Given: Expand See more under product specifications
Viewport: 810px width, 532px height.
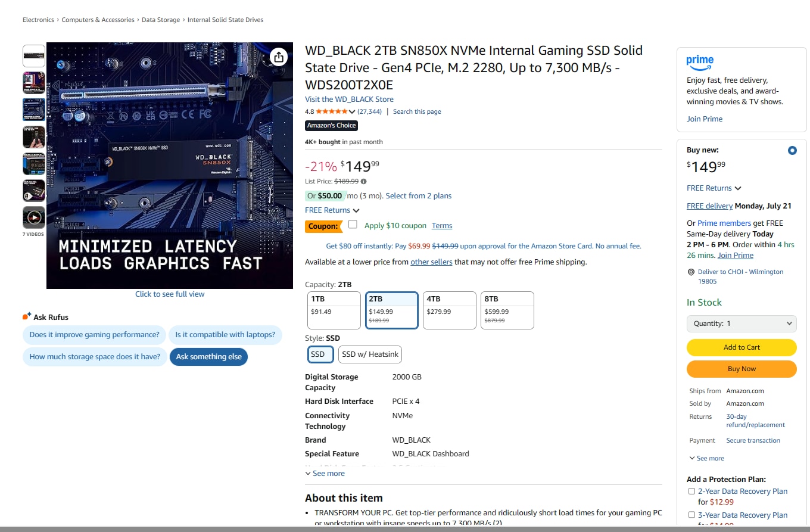Looking at the screenshot, I should (325, 474).
